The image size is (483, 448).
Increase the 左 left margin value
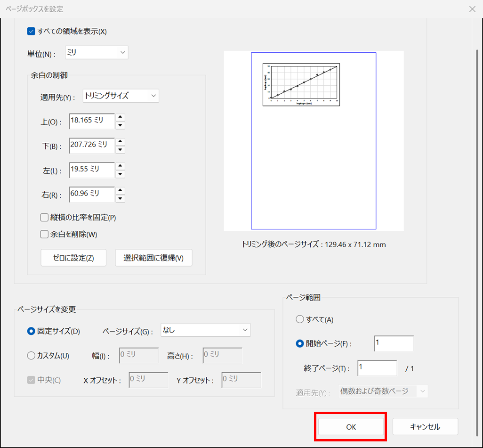(120, 166)
